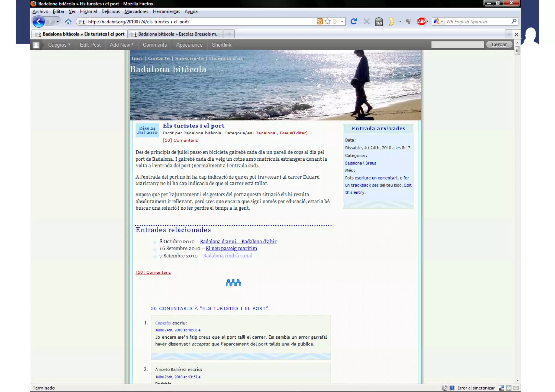The width and height of the screenshot is (555, 392).
Task: Click the large yellow chevron toolbar icon
Action: [x=391, y=21]
